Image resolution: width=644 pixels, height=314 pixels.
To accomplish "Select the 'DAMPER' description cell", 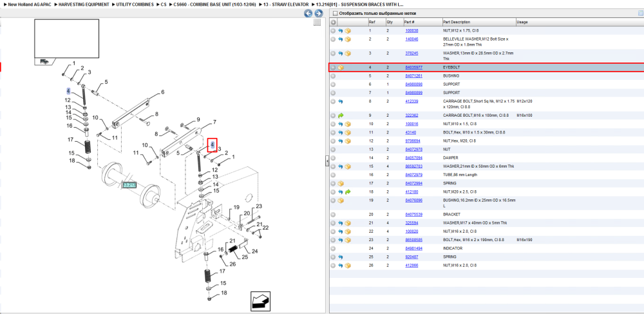I will click(x=450, y=158).
